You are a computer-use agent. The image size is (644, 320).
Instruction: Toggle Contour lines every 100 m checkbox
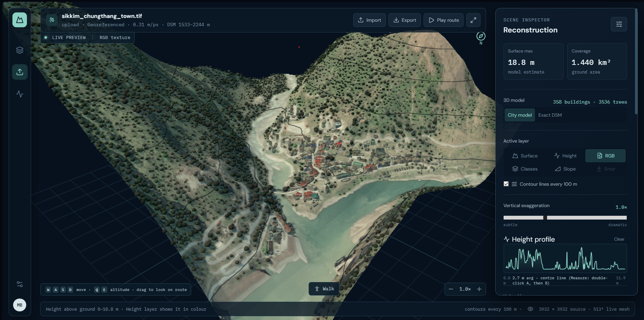pyautogui.click(x=506, y=184)
